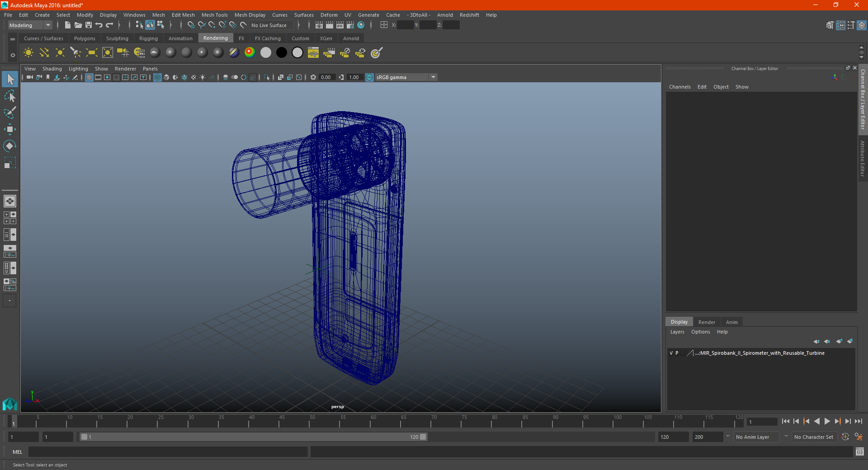Create a new empty display layer
Viewport: 868px width, 470px height.
point(840,341)
